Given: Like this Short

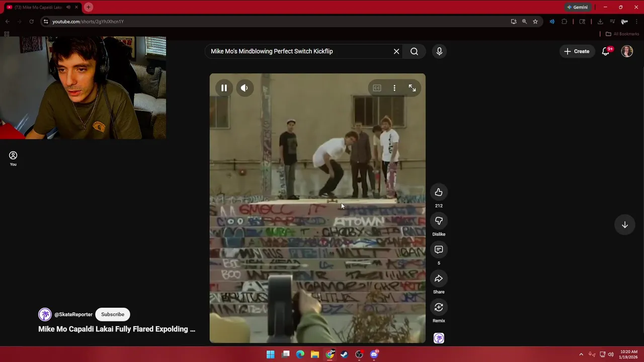Looking at the screenshot, I should [439, 192].
